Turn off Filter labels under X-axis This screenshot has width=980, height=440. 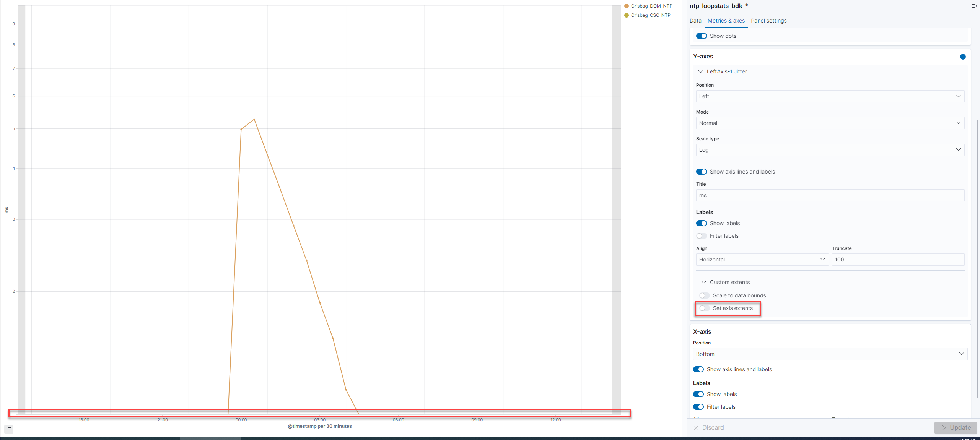[x=698, y=407]
